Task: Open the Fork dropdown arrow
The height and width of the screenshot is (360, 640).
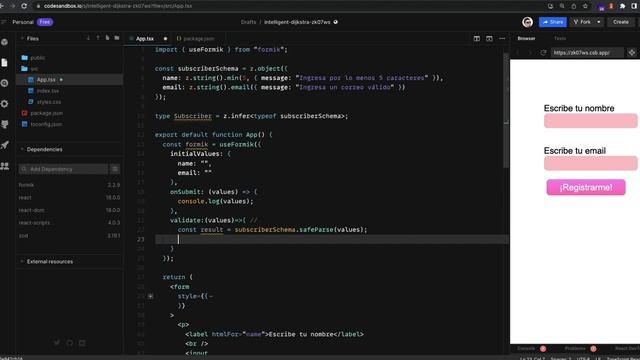Action: tap(599, 22)
